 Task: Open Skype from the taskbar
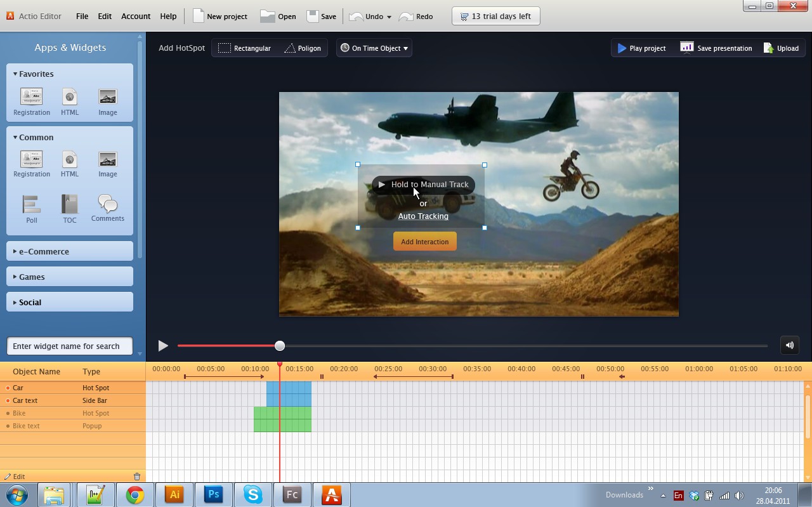pyautogui.click(x=252, y=495)
